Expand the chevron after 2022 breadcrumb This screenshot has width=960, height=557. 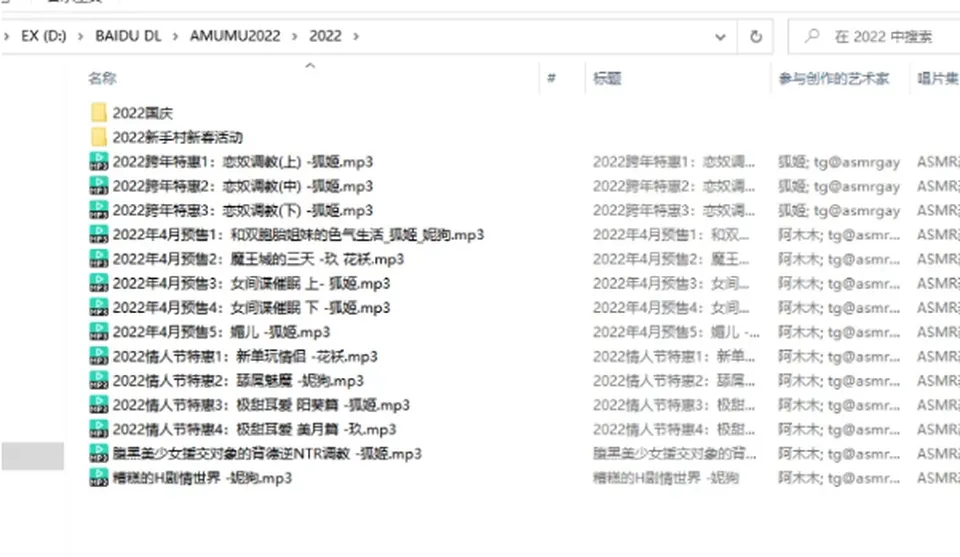(356, 37)
